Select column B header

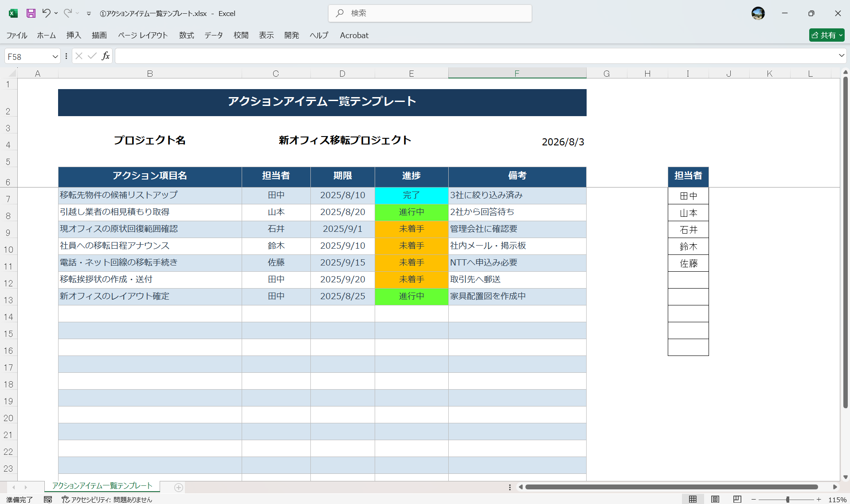[x=150, y=73]
